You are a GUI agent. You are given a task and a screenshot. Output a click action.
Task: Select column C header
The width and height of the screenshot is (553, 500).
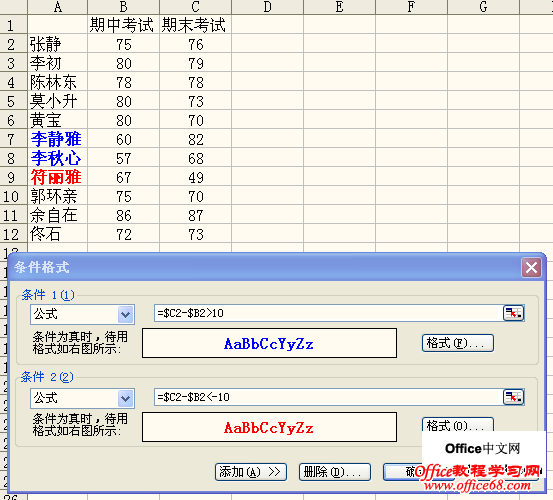pyautogui.click(x=195, y=7)
